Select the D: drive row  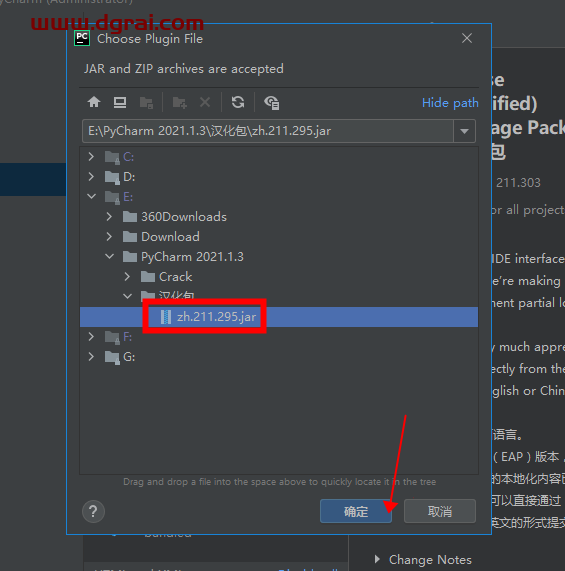click(278, 177)
